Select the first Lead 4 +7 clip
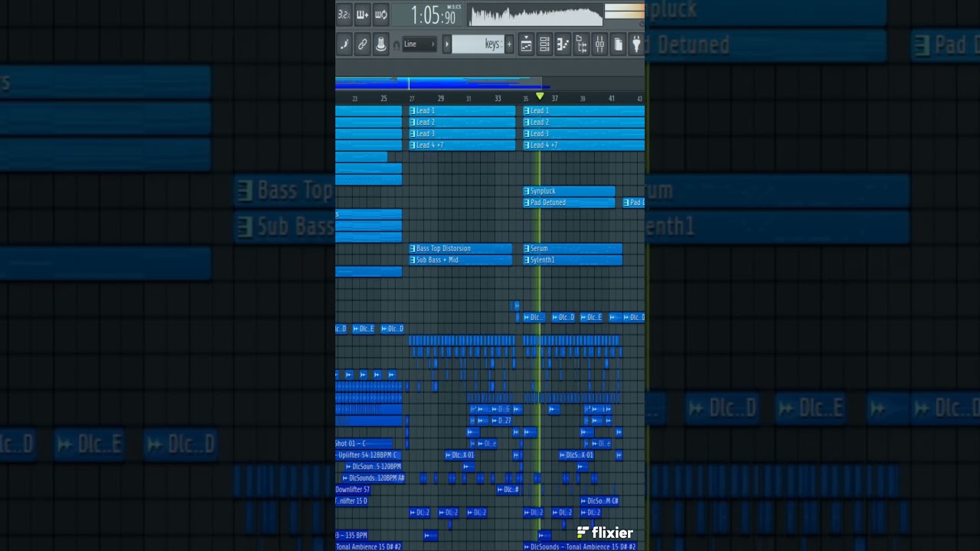This screenshot has width=980, height=551. click(462, 145)
